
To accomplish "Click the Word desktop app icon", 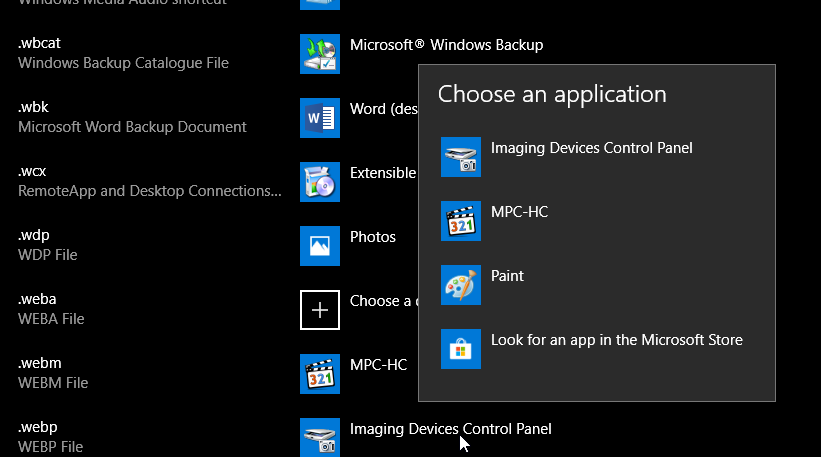I will [x=320, y=118].
